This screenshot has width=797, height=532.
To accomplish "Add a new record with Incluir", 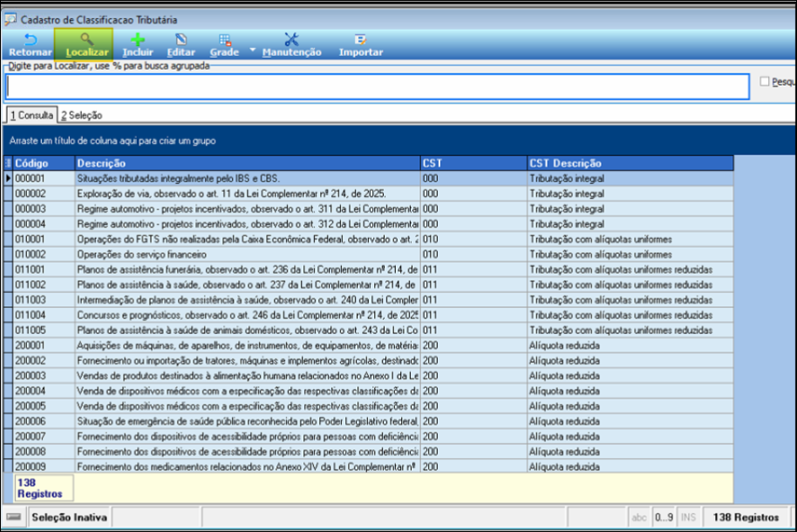I will pyautogui.click(x=138, y=39).
